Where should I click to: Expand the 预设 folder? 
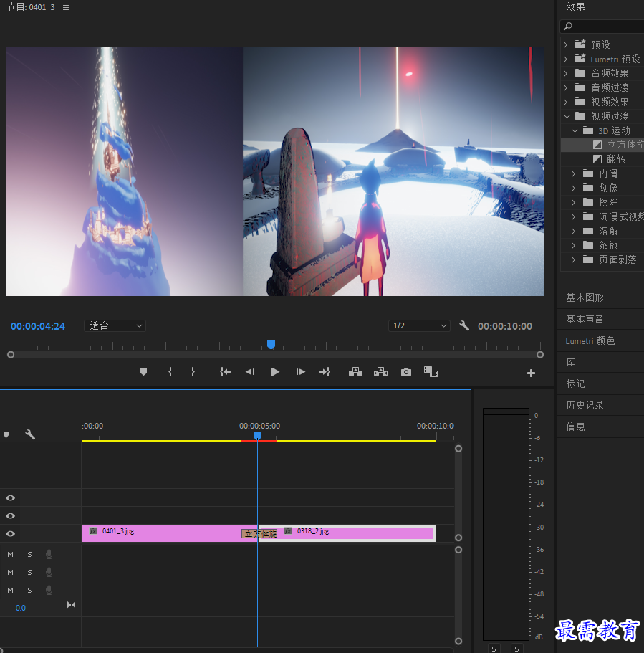[x=566, y=44]
